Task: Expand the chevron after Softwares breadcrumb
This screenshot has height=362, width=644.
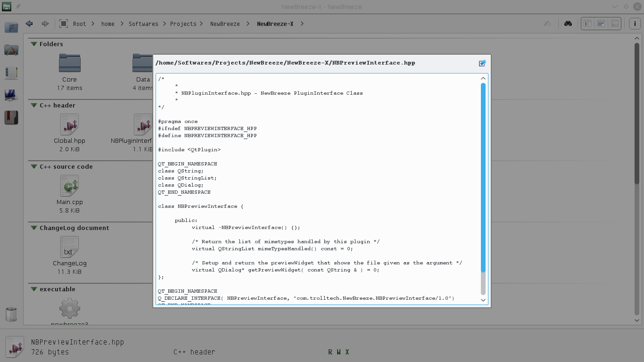Action: click(165, 24)
